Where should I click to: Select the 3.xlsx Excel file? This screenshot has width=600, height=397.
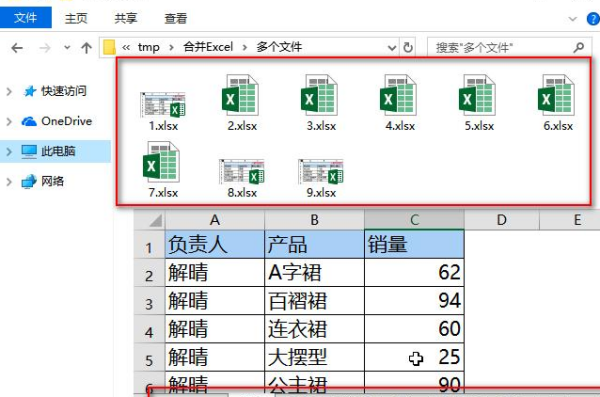[x=320, y=95]
